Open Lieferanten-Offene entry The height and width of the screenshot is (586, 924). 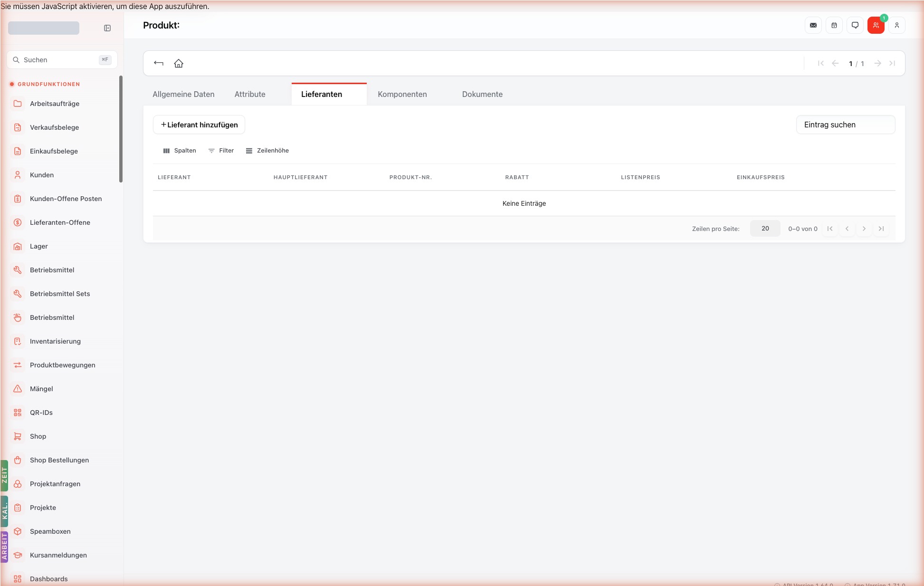click(x=62, y=222)
